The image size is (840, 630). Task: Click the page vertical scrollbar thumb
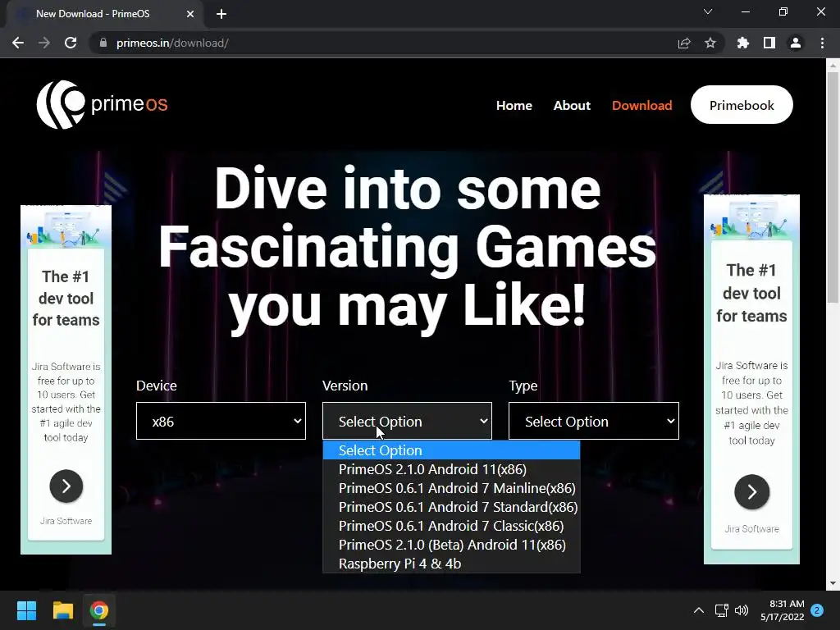833,188
